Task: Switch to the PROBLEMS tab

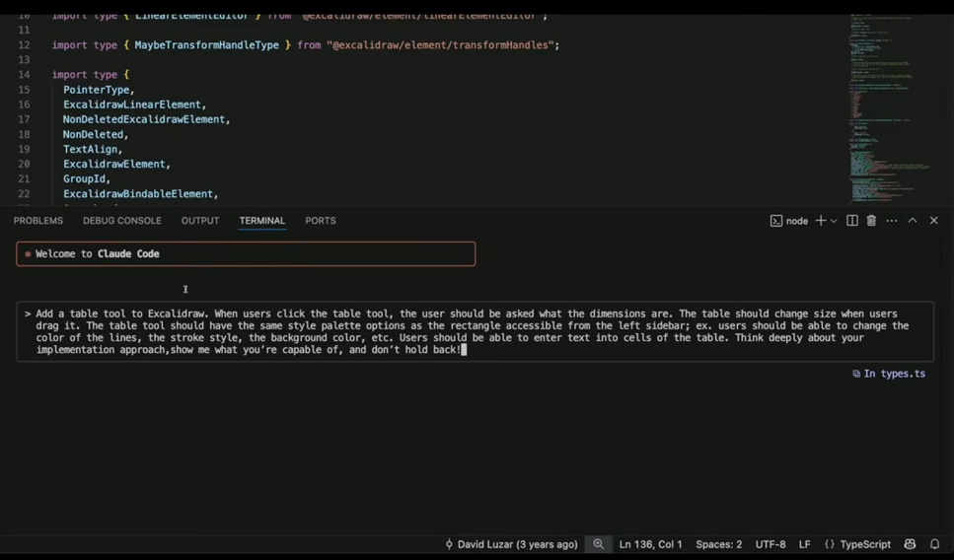Action: [x=38, y=221]
